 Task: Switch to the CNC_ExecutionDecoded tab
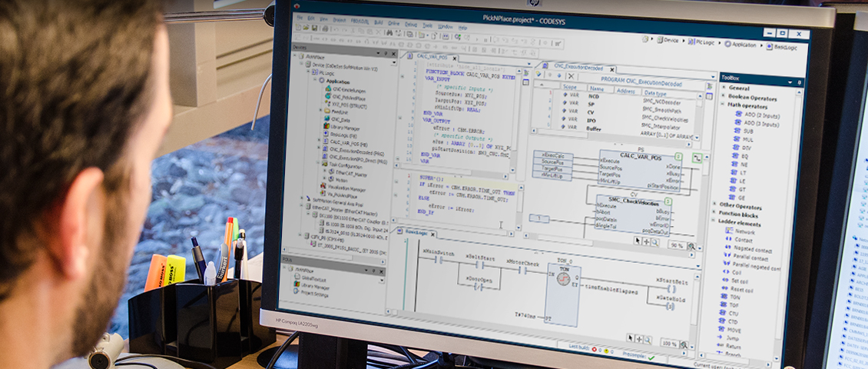578,68
